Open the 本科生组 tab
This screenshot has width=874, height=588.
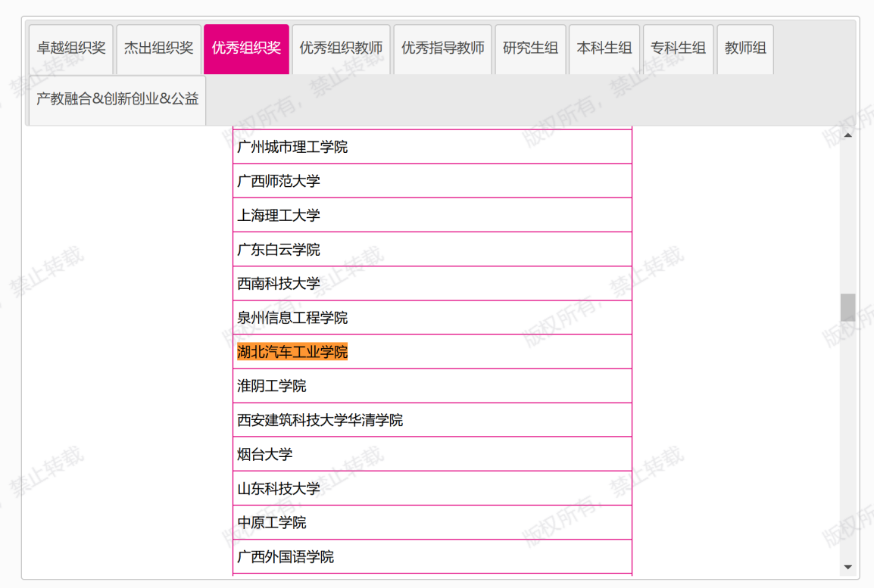tap(604, 48)
